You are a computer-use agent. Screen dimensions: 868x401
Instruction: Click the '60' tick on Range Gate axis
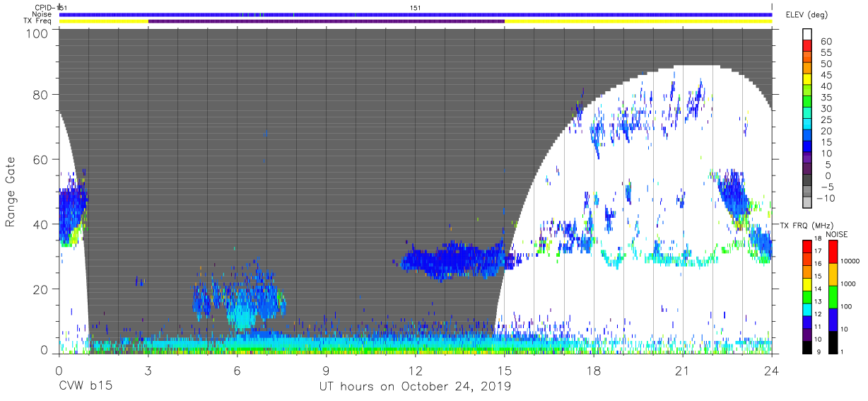click(42, 159)
